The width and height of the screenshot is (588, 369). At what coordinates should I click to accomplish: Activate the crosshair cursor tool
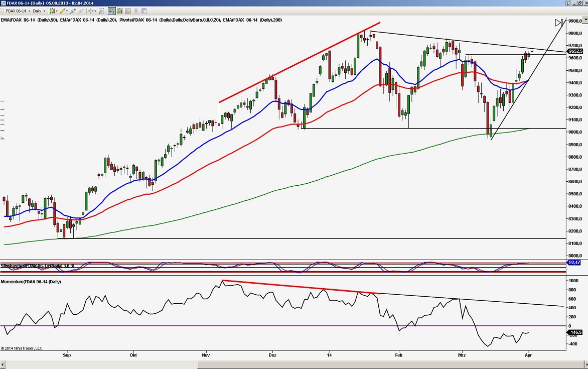[x=90, y=11]
